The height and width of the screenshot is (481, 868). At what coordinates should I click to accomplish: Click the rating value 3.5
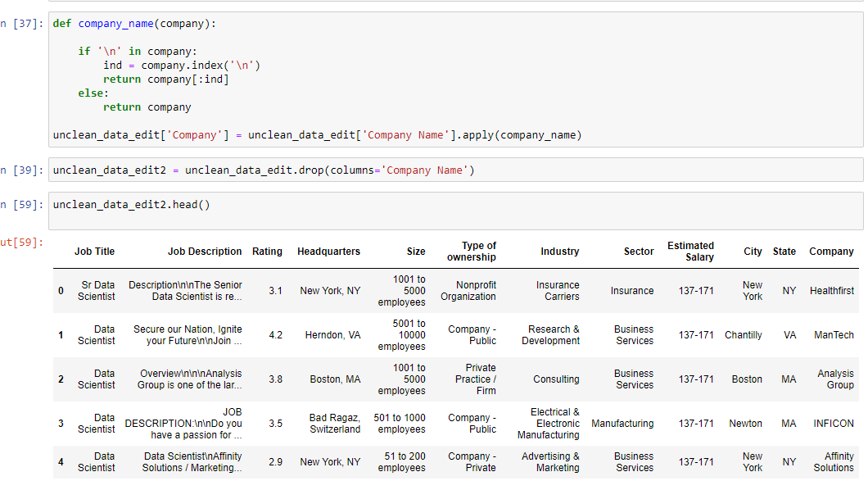pos(276,424)
